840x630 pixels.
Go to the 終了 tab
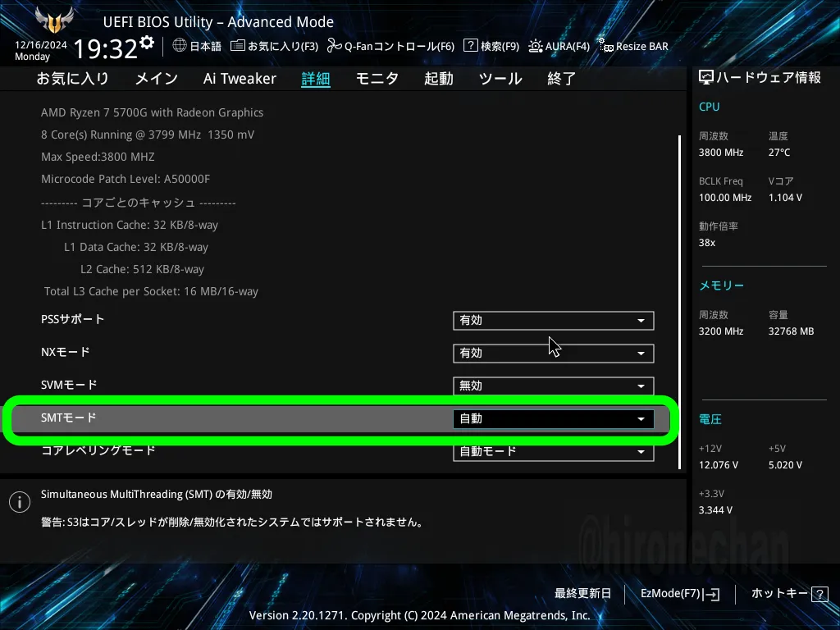561,79
